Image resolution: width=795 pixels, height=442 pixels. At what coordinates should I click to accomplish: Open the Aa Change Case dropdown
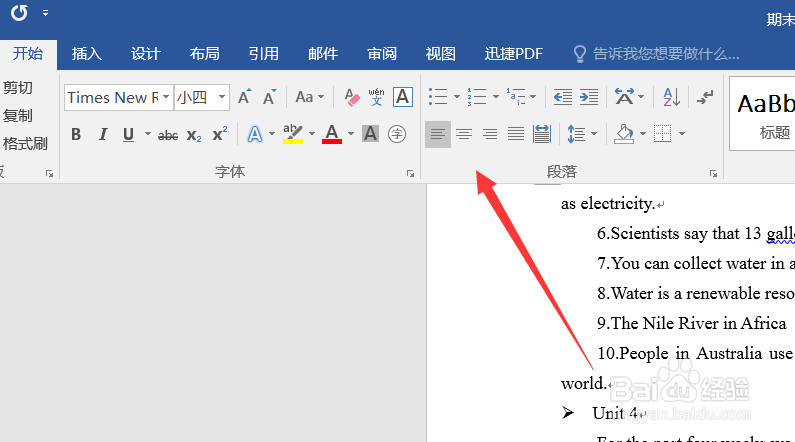[x=310, y=97]
